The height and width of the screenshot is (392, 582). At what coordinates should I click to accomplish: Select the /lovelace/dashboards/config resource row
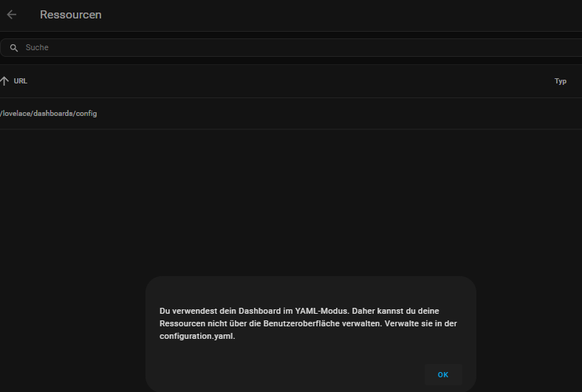pos(49,114)
